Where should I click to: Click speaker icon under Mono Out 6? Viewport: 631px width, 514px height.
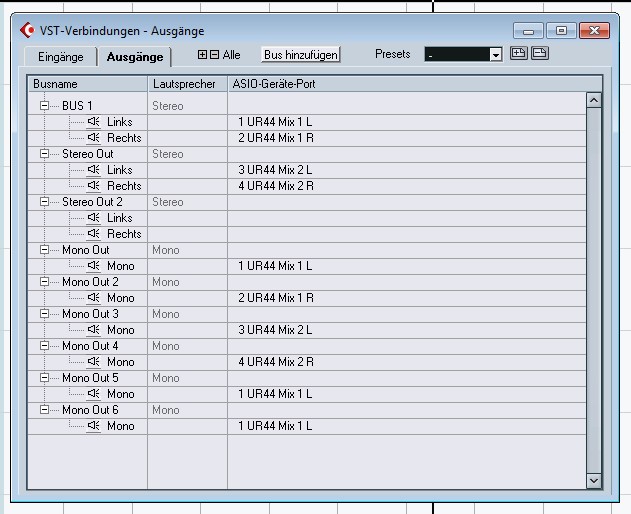point(93,425)
